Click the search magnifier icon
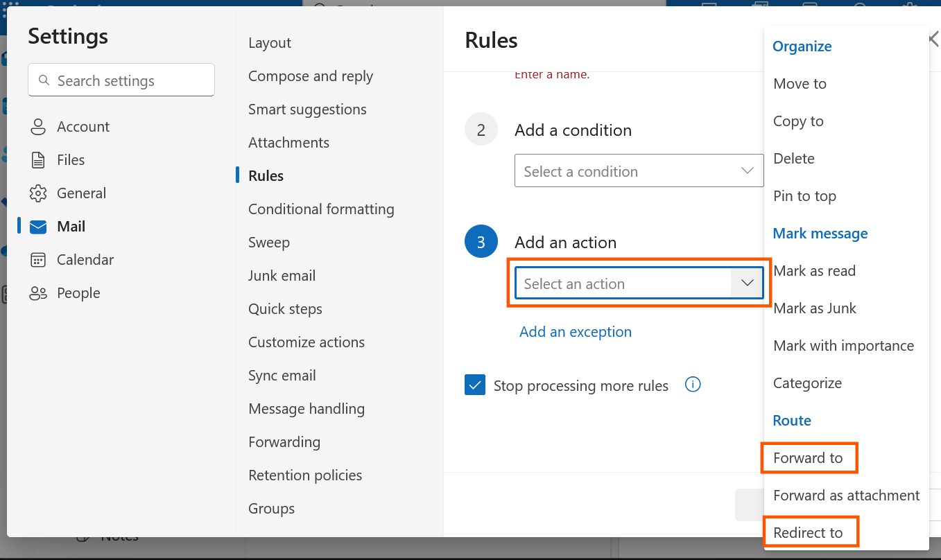Screen dimensions: 941x560 pos(44,80)
